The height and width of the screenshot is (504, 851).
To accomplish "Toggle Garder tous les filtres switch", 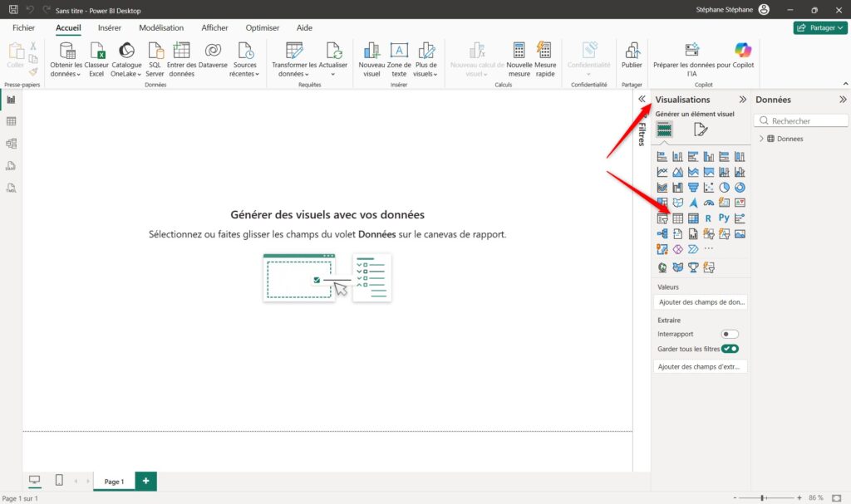I will 730,349.
